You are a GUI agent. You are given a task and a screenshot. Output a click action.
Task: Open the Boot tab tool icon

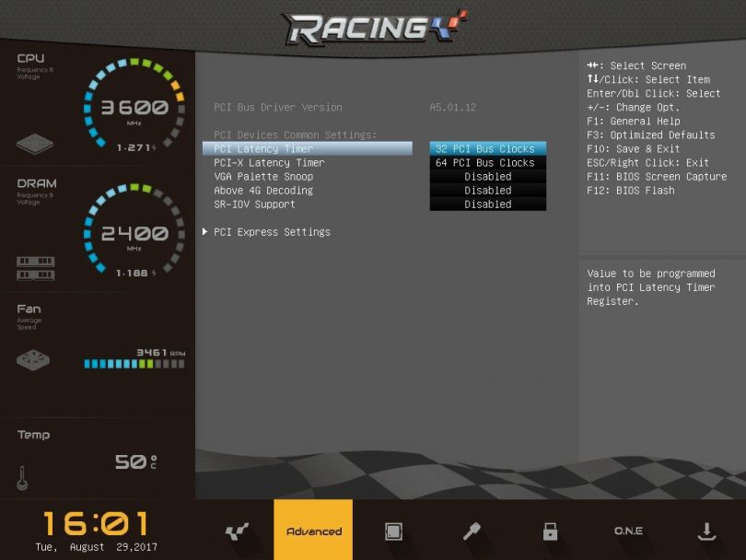point(472,531)
